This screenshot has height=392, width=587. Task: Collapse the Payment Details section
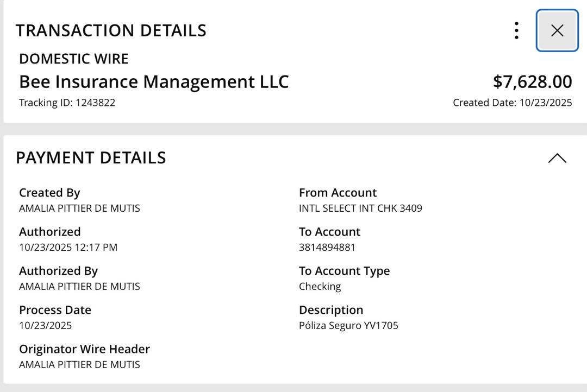[x=557, y=158]
